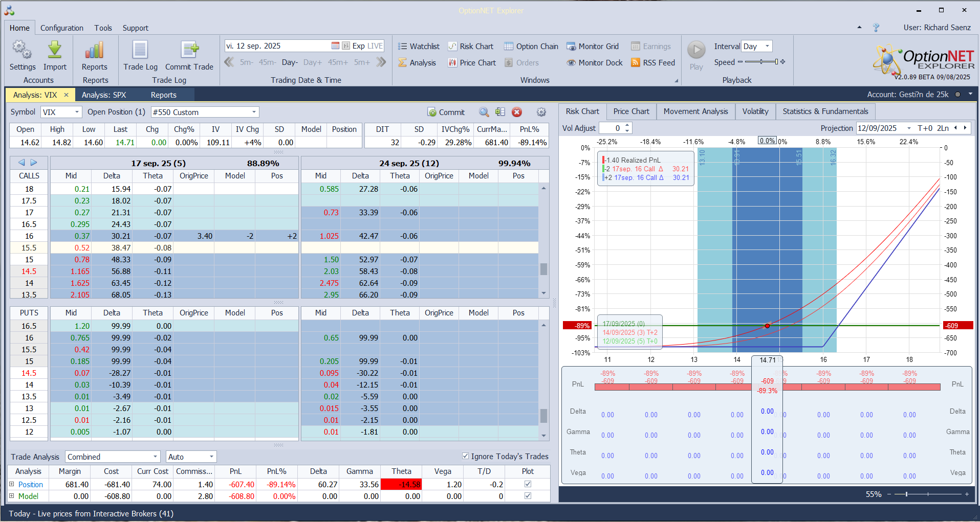This screenshot has width=980, height=522.
Task: Click the magnifier search icon beside Commit
Action: point(484,112)
